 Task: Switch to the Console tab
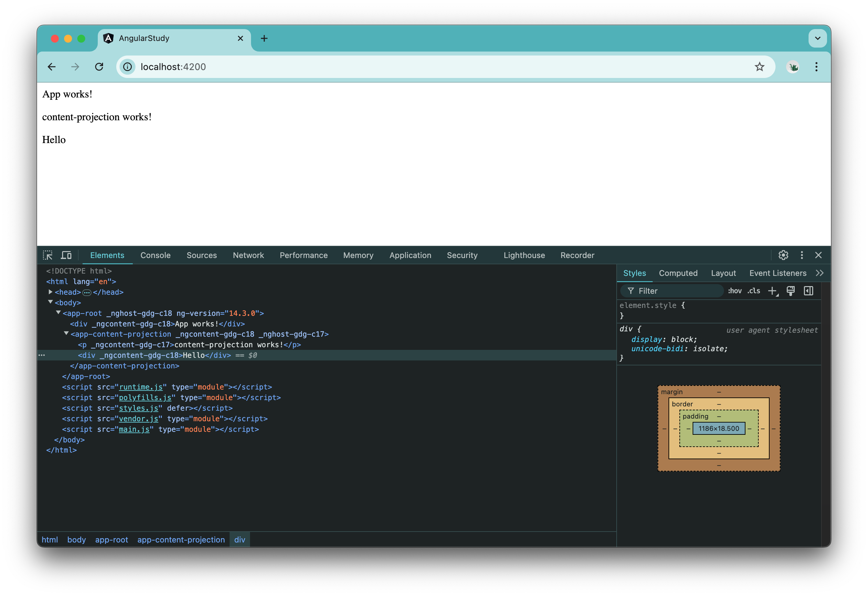click(x=155, y=255)
